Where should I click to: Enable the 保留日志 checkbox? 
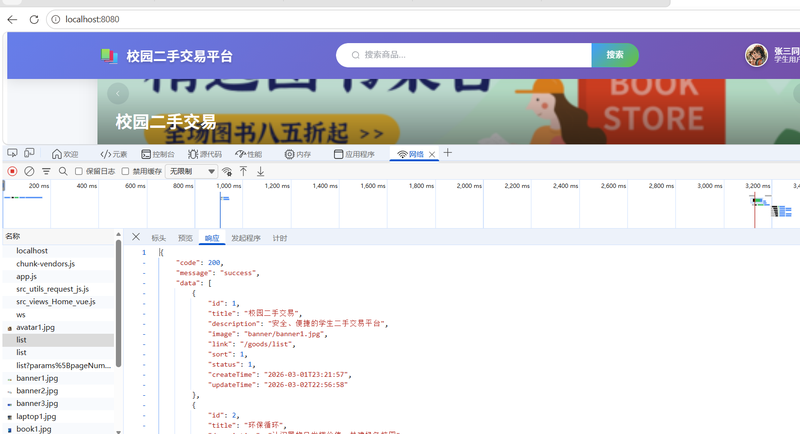(79, 171)
